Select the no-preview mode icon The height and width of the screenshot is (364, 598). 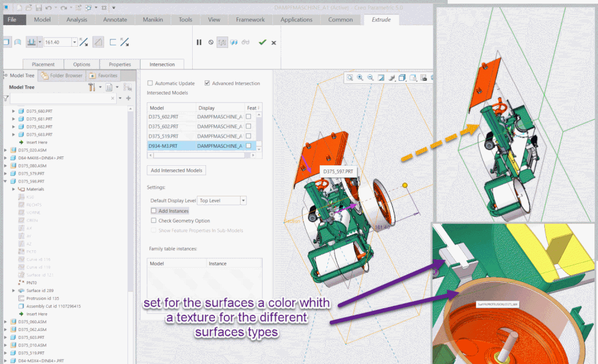[211, 43]
